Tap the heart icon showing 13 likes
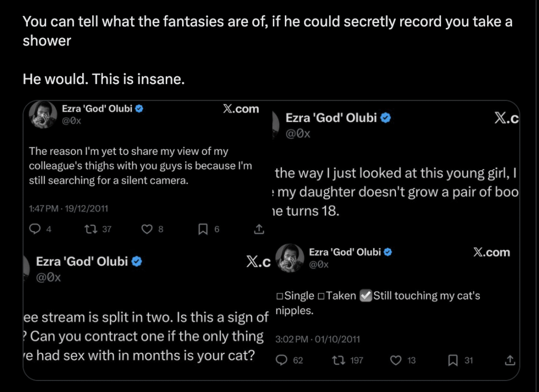 click(395, 360)
